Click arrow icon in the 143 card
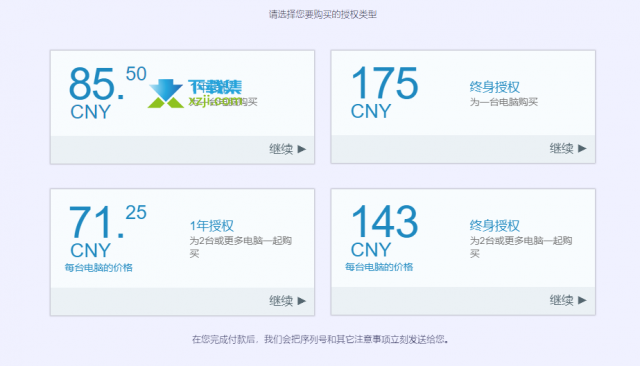The image size is (640, 366). coord(582,300)
